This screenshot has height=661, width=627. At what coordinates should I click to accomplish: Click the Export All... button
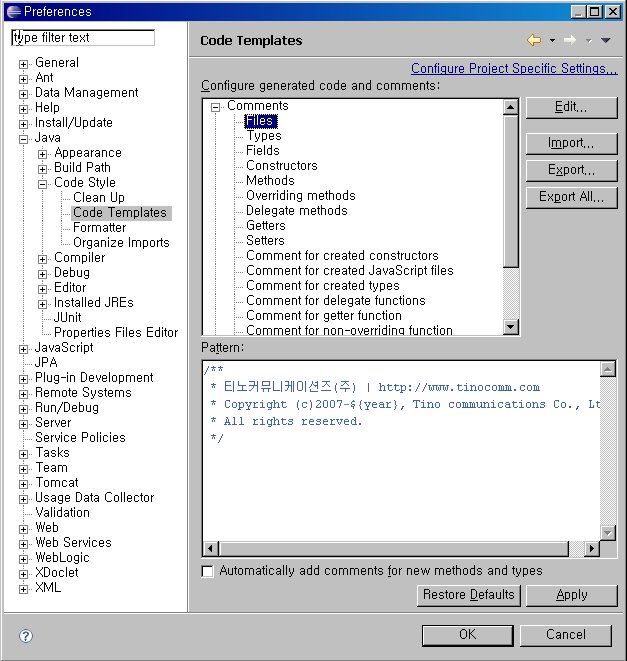pyautogui.click(x=571, y=197)
